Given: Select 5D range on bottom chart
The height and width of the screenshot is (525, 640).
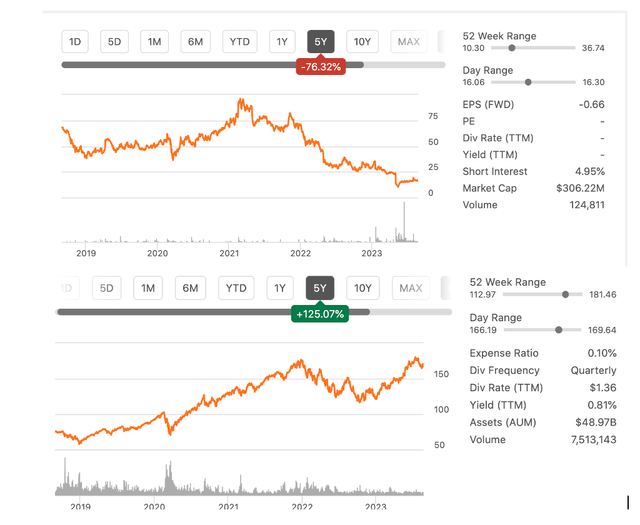Looking at the screenshot, I should coord(107,288).
